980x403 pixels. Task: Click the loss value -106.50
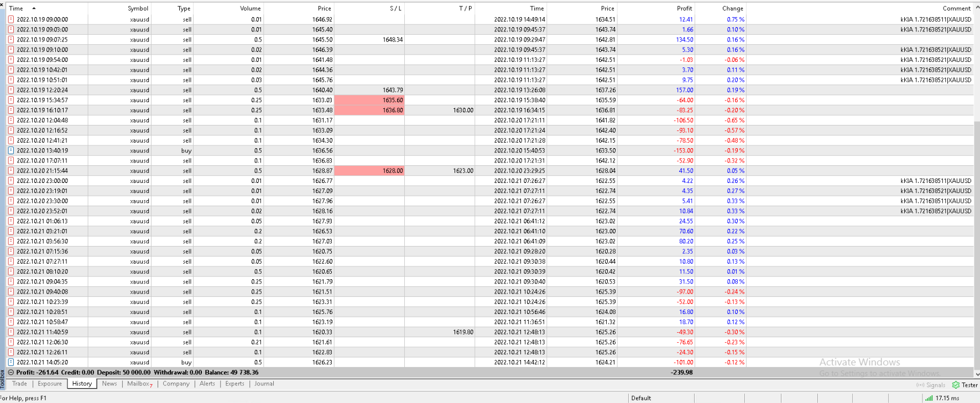click(684, 121)
